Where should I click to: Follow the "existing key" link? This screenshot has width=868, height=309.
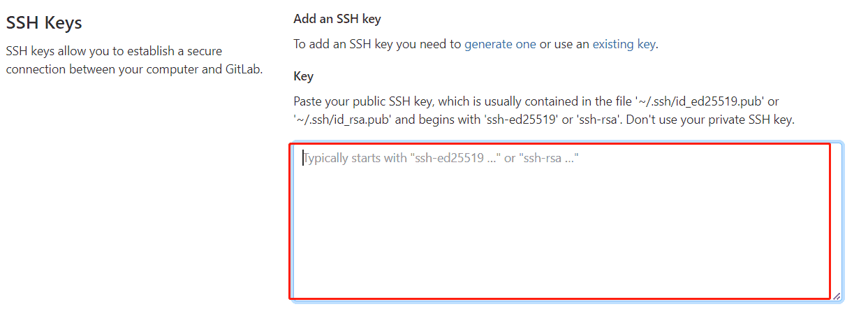click(x=624, y=44)
